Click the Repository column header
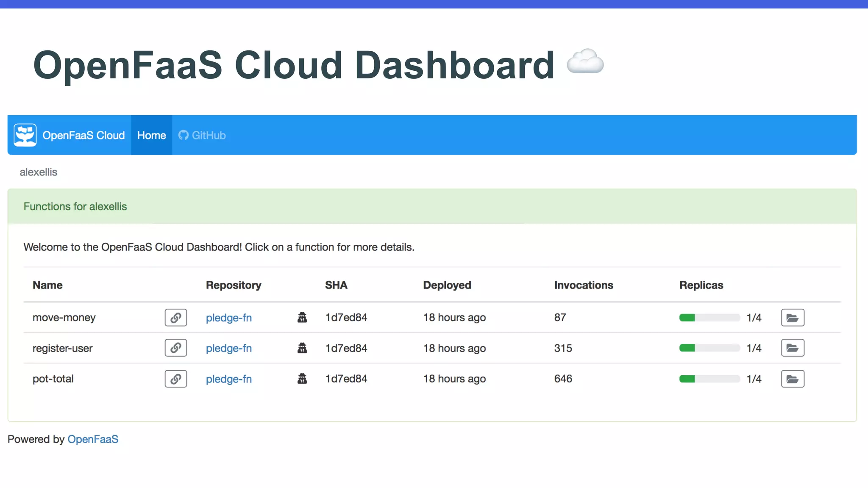This screenshot has height=488, width=868. tap(234, 285)
